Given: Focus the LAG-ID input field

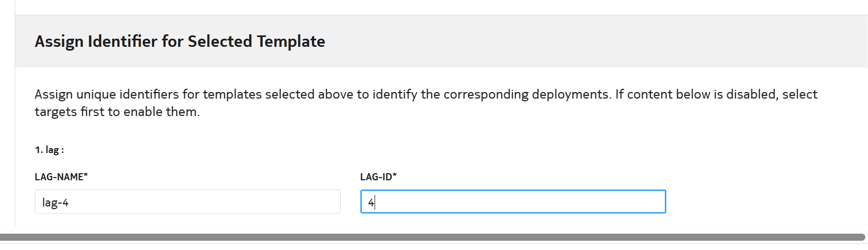Looking at the screenshot, I should point(513,202).
